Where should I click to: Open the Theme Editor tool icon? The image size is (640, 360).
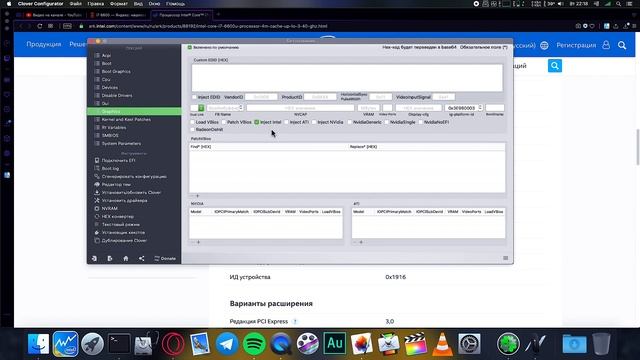(97, 184)
